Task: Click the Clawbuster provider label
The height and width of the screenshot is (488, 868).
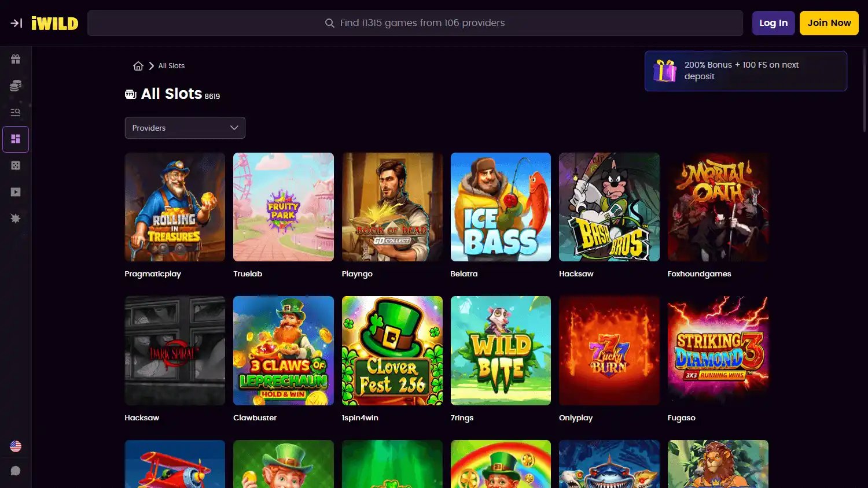Action: tap(255, 417)
